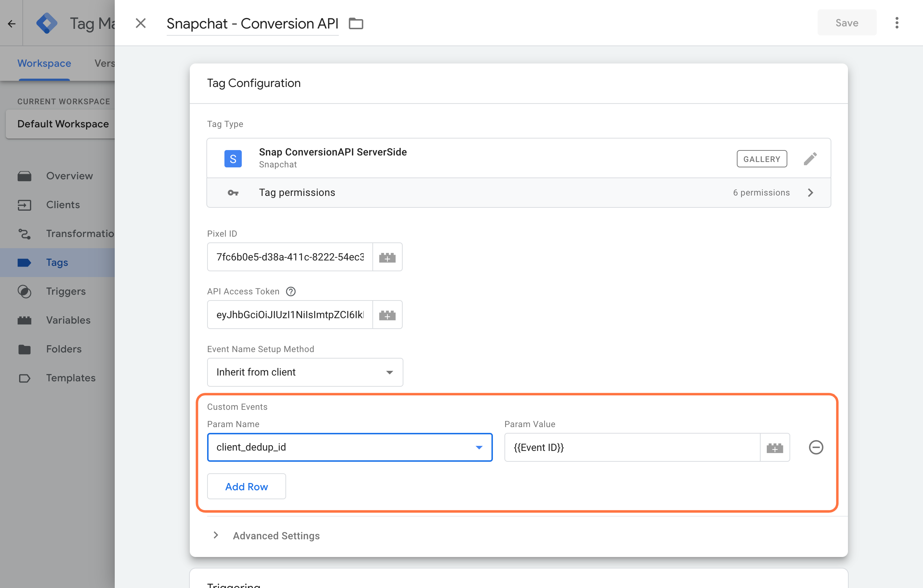Screen dimensions: 923x588
Task: Open the client_dedup_id Param Name dropdown
Action: pyautogui.click(x=350, y=447)
